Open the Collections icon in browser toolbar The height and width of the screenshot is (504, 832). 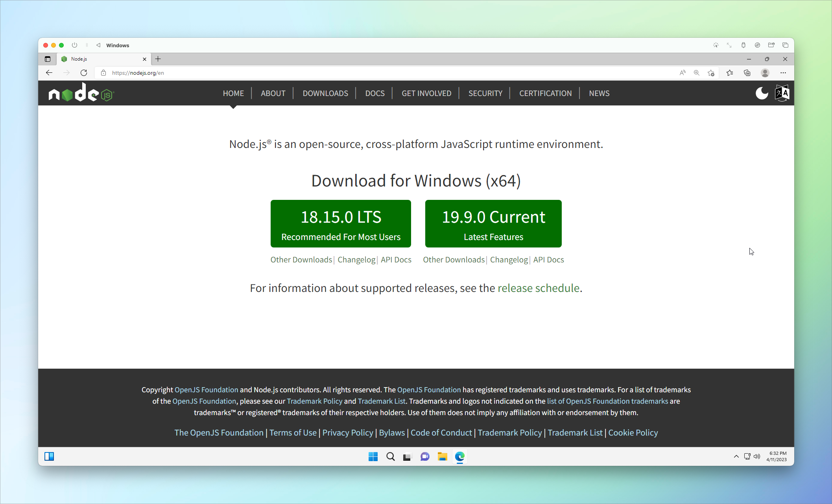point(747,73)
